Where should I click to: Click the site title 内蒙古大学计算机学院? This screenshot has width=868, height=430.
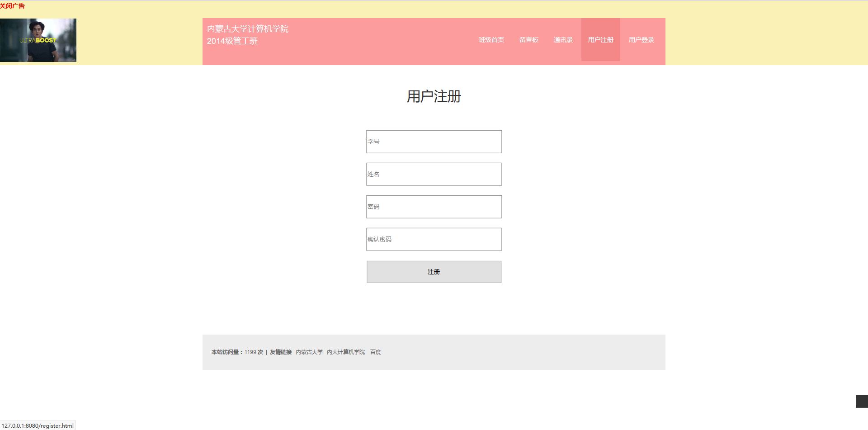click(248, 29)
